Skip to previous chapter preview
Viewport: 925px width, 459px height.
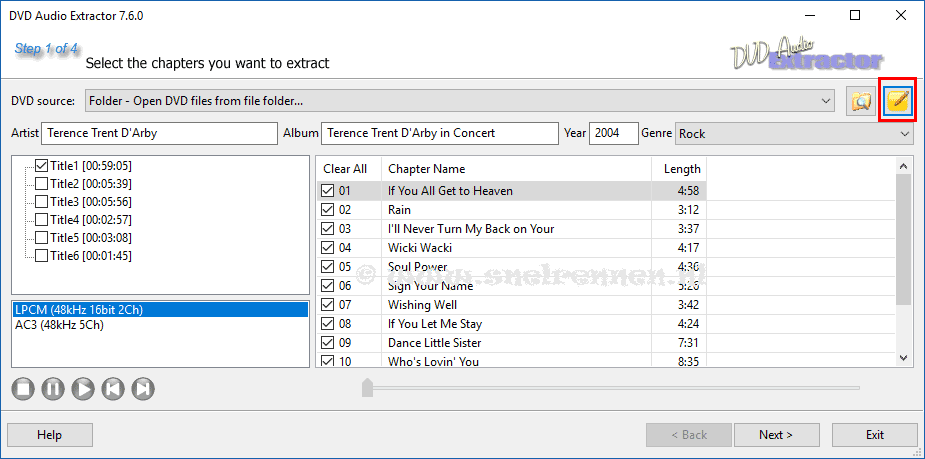coord(113,388)
